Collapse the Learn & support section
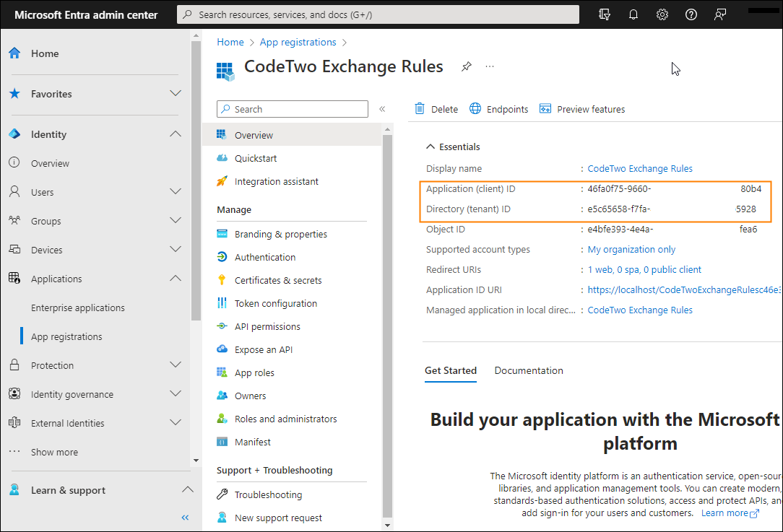 [188, 489]
